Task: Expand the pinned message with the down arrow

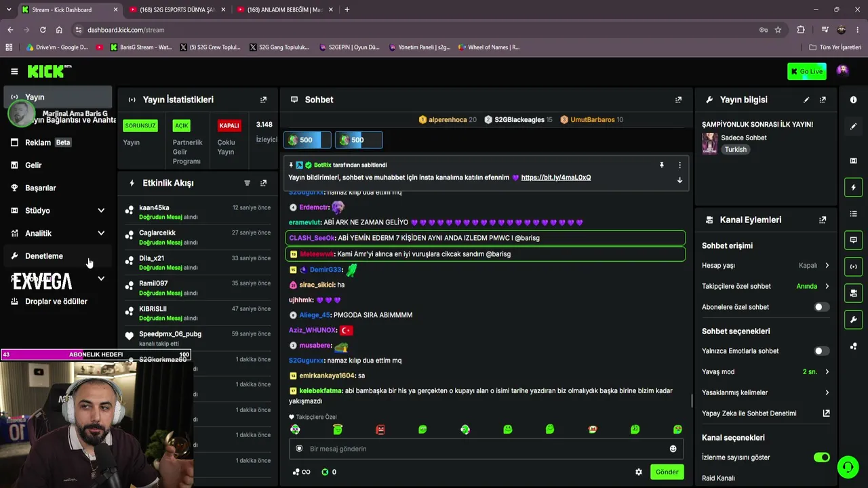Action: (x=679, y=180)
